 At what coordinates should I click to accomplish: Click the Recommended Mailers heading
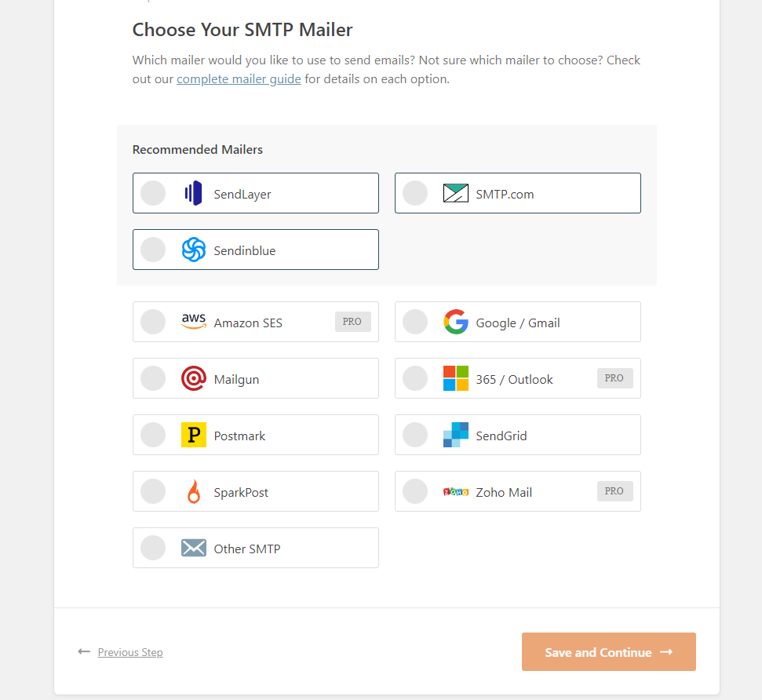tap(198, 150)
